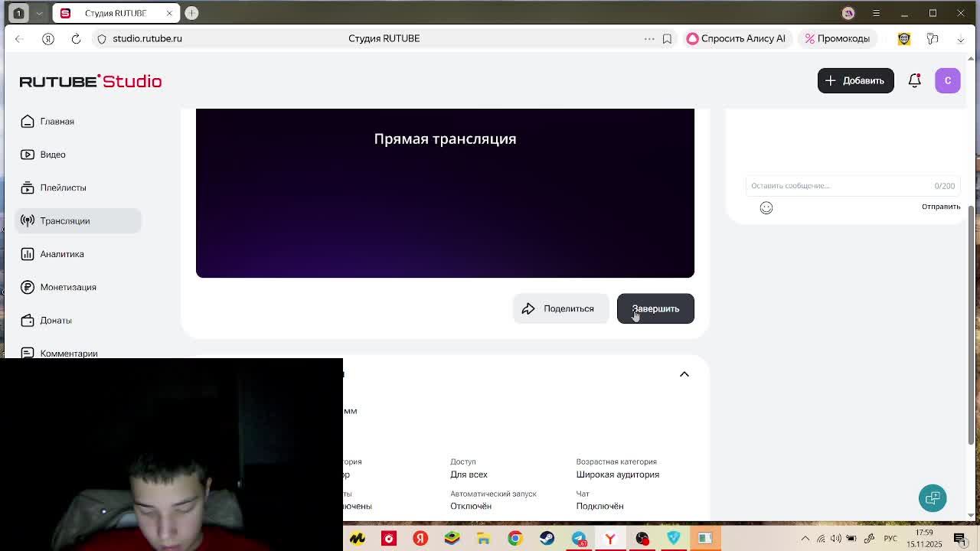Click Отправить to send chat message
The height and width of the screenshot is (551, 980).
pos(941,207)
